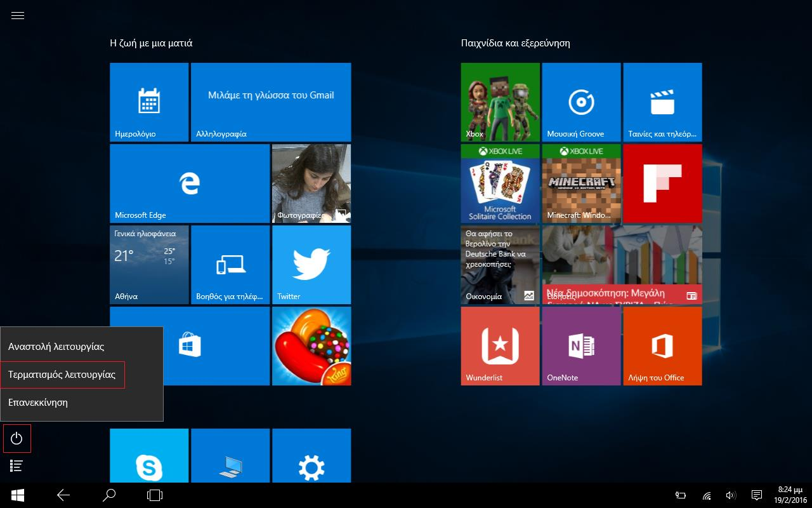Viewport: 812px width, 508px height.
Task: Open the weather tile for Αθήνα
Action: (x=149, y=265)
